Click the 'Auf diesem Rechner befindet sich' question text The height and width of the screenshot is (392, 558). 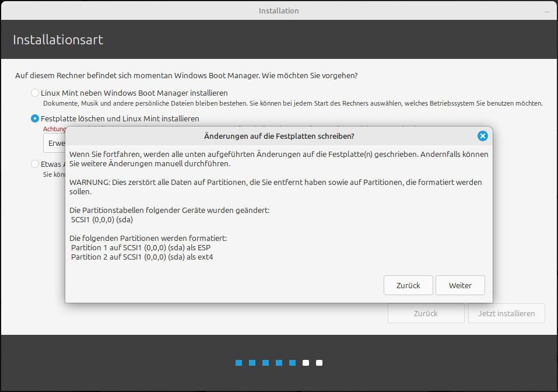(186, 75)
